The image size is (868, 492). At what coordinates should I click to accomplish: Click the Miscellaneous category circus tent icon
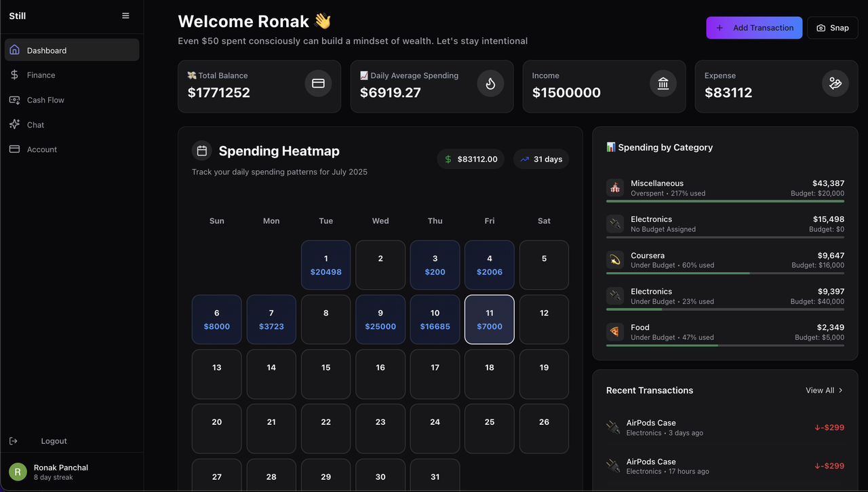click(615, 187)
